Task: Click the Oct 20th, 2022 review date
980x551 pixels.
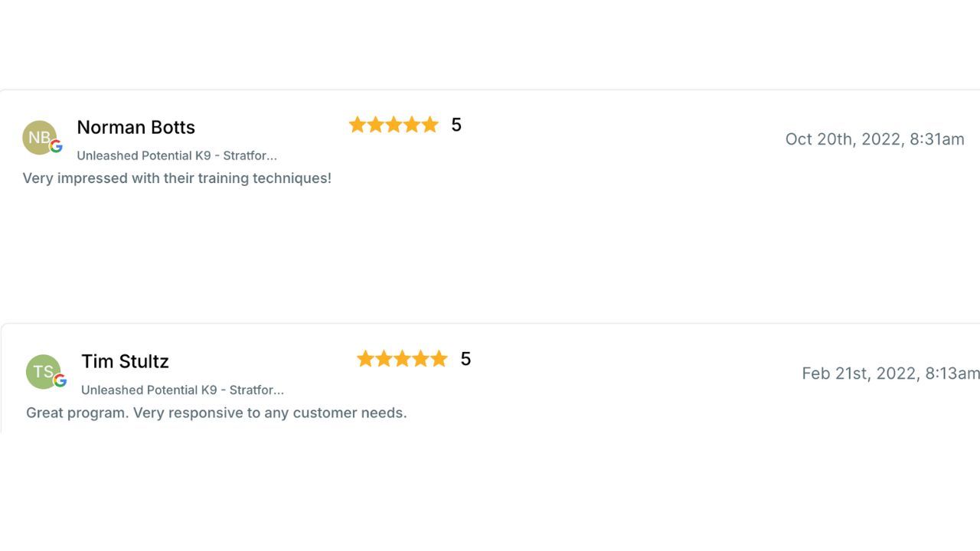Action: click(874, 139)
